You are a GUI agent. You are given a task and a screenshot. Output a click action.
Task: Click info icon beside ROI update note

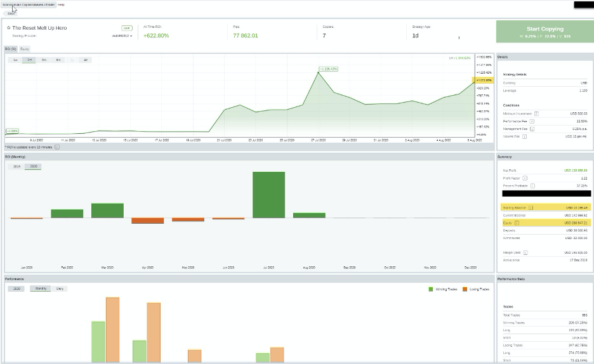click(57, 146)
